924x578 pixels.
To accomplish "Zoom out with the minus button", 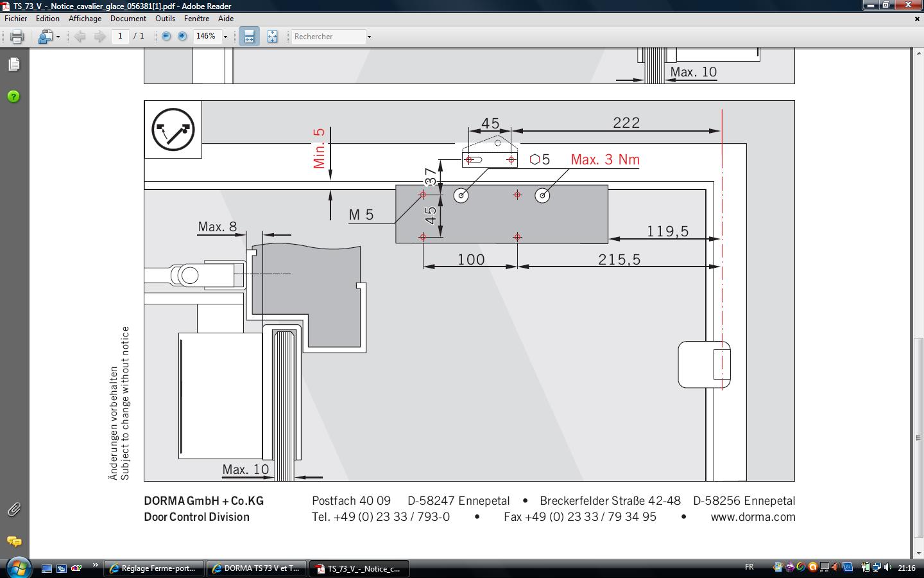I will pos(166,37).
